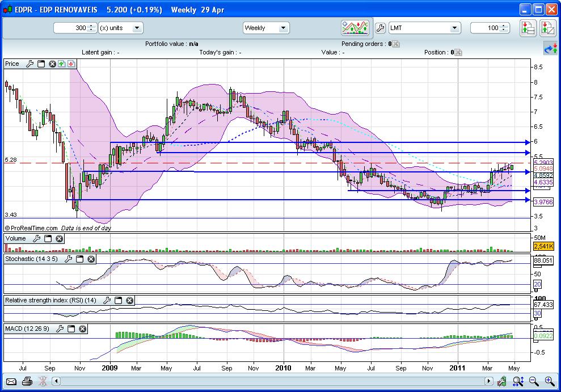The width and height of the screenshot is (561, 392).
Task: Click the buy order icon
Action: (528, 28)
